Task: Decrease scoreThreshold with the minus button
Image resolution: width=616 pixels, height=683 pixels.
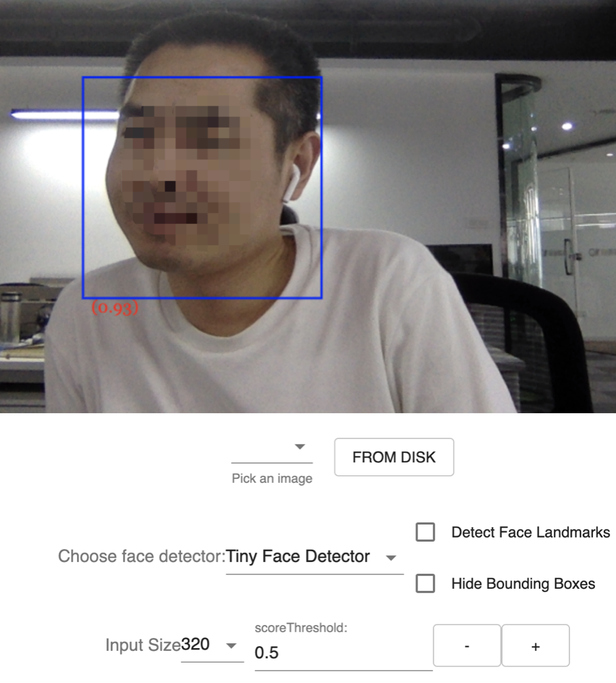Action: pos(466,645)
